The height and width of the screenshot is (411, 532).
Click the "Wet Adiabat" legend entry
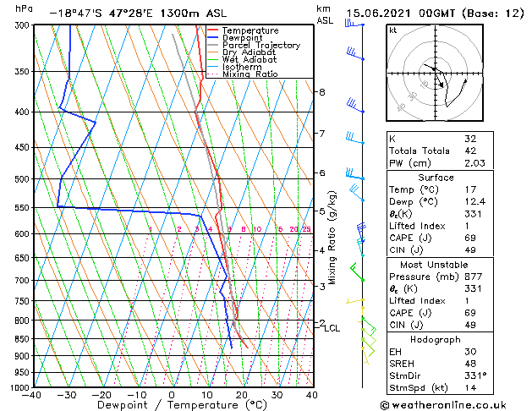click(250, 59)
